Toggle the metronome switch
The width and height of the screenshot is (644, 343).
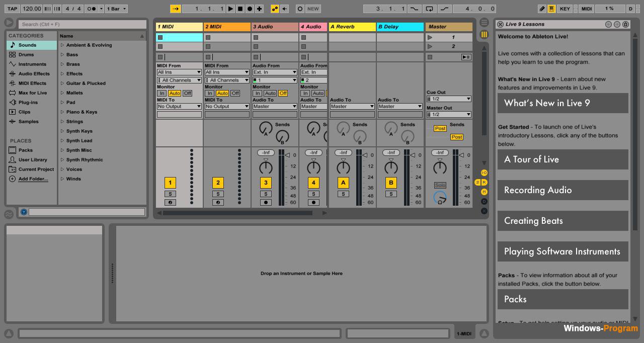[x=92, y=9]
